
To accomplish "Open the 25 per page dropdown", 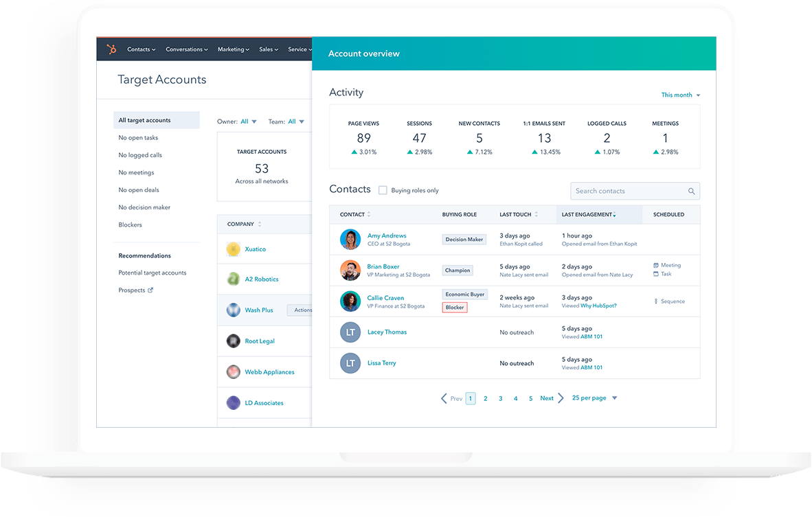I will coord(593,398).
